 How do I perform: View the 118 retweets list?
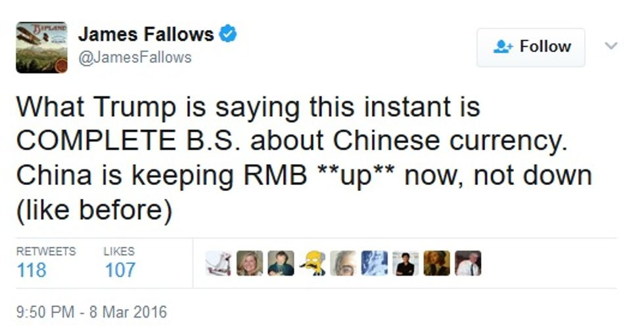tap(46, 262)
